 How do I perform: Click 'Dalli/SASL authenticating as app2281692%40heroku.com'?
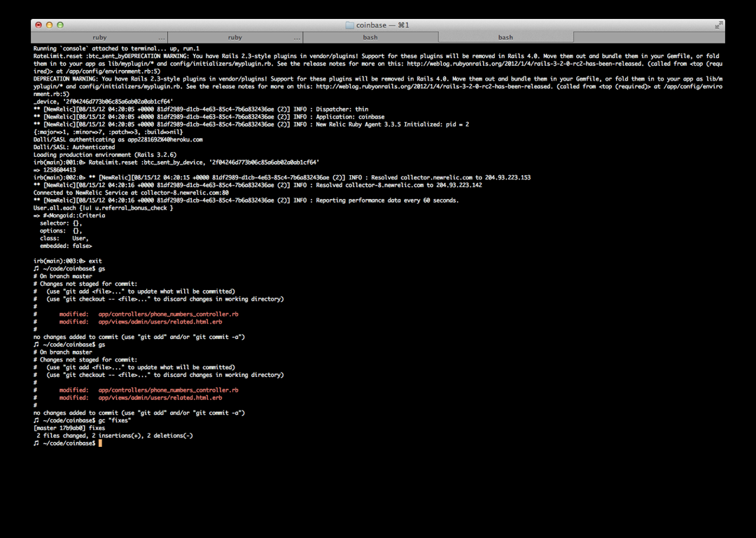118,139
